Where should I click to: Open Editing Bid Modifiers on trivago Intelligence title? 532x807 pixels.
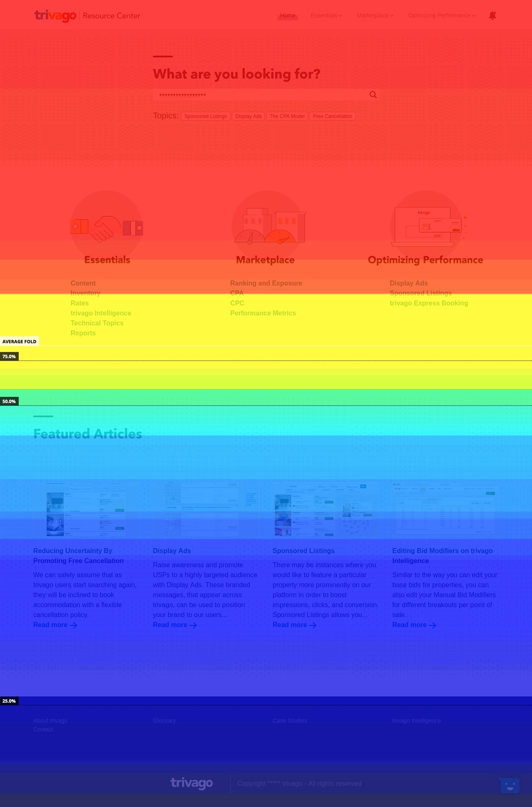443,556
